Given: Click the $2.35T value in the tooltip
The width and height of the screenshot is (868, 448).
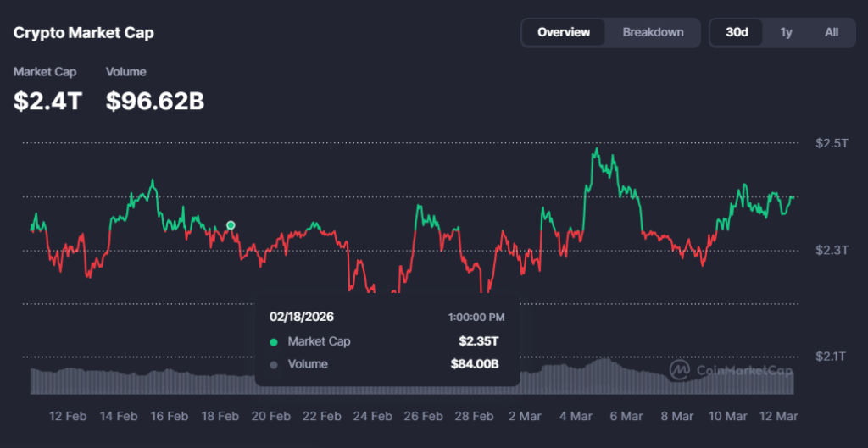Looking at the screenshot, I should [478, 342].
